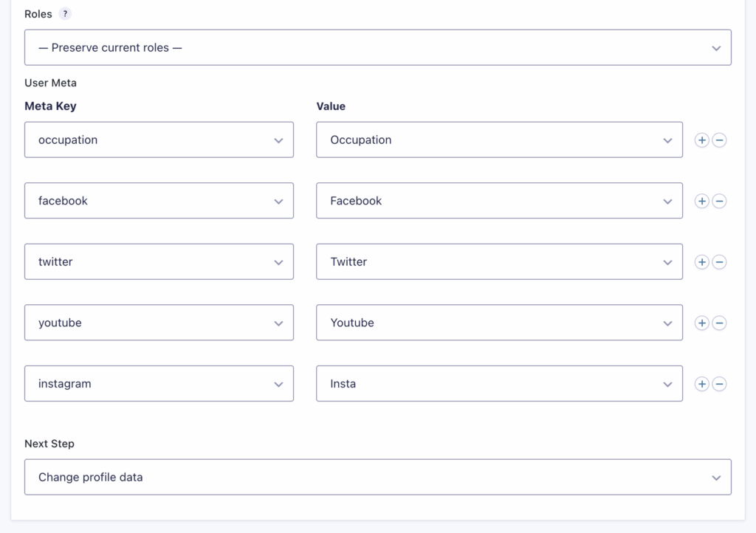This screenshot has width=756, height=533.
Task: Add a new row below the instagram meta field
Action: (x=701, y=383)
